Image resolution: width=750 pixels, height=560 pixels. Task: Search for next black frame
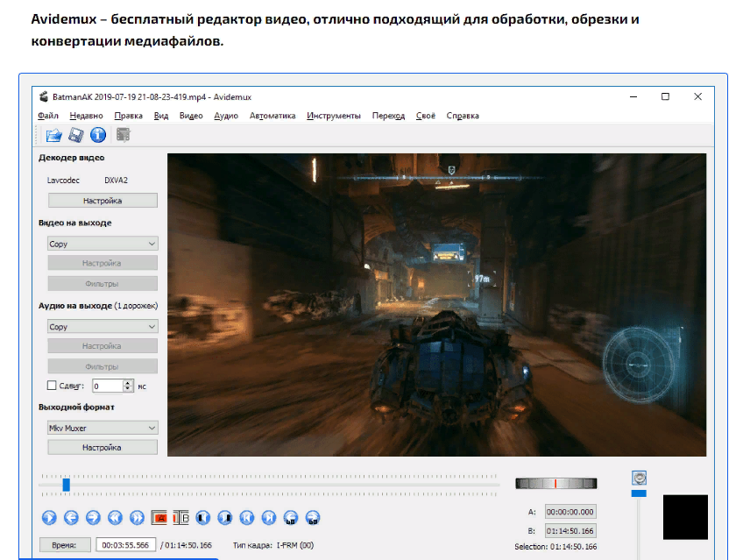pos(225,518)
